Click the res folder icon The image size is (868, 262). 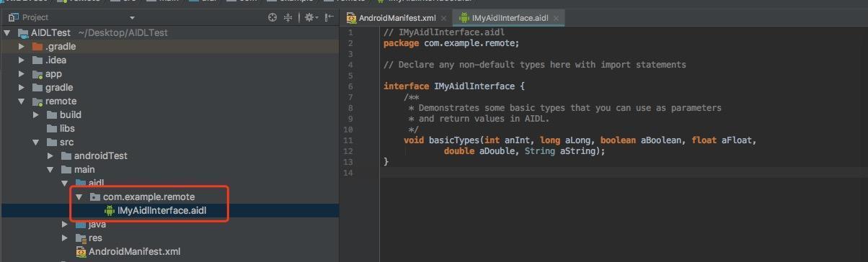[x=81, y=238]
